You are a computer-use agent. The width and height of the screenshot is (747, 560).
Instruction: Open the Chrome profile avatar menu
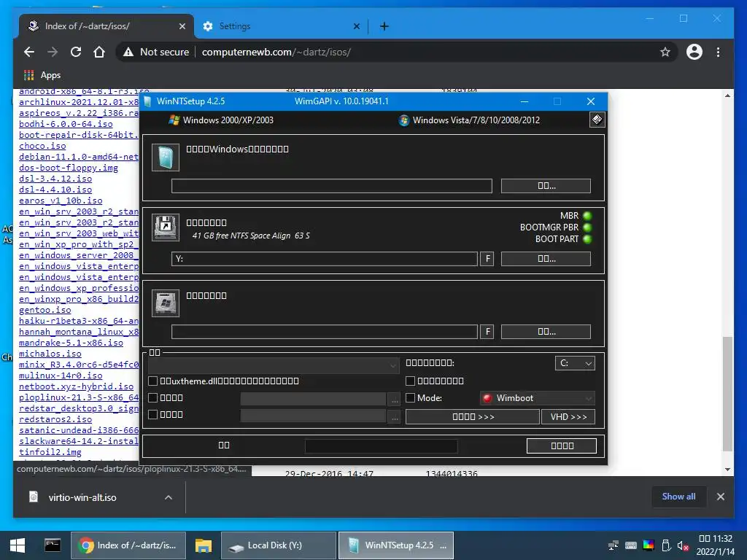694,52
